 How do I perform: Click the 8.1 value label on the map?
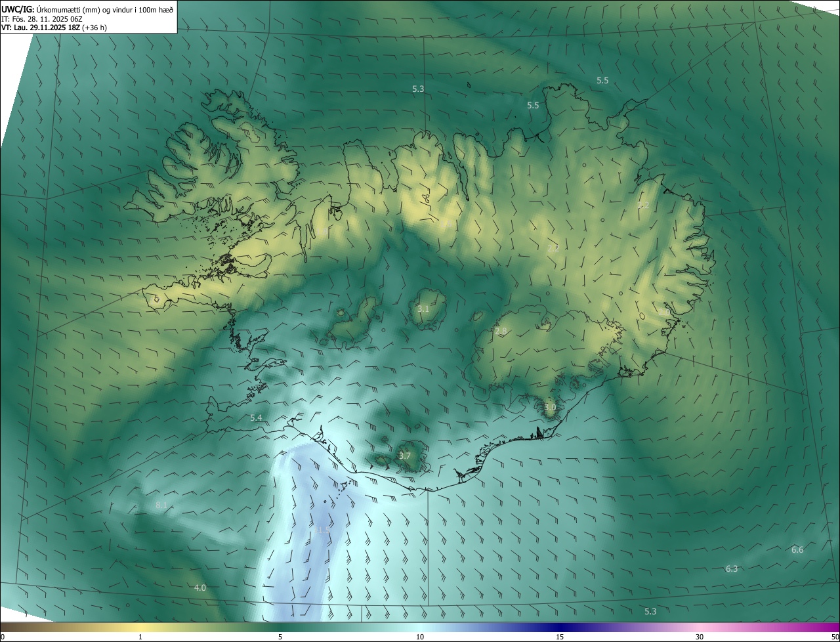(x=161, y=505)
